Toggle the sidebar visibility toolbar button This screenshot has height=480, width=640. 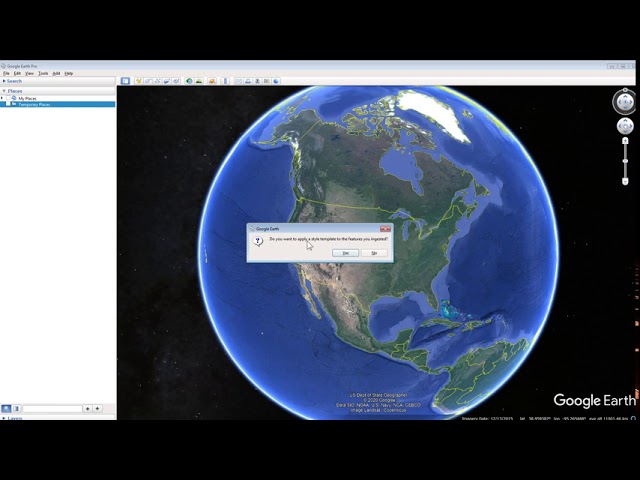coord(125,81)
